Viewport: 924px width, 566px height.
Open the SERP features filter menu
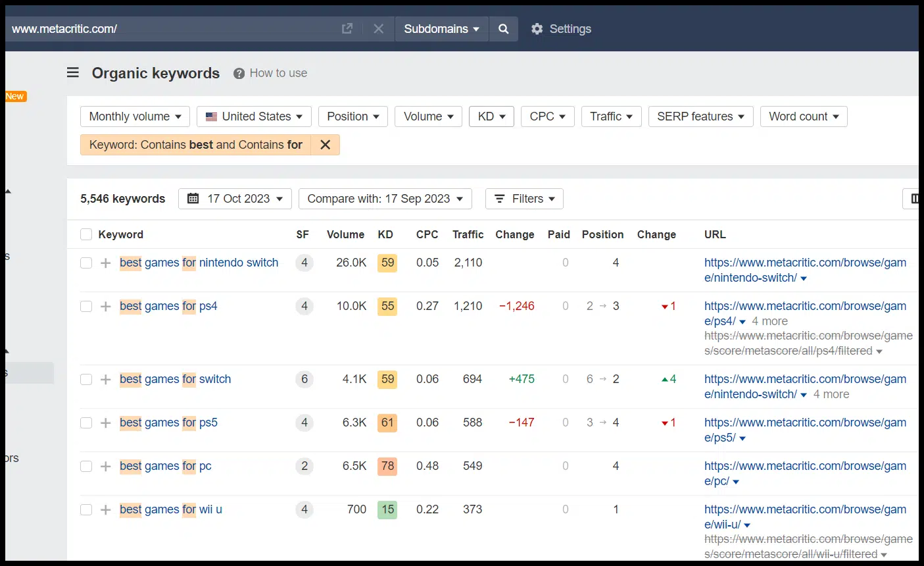(x=700, y=116)
